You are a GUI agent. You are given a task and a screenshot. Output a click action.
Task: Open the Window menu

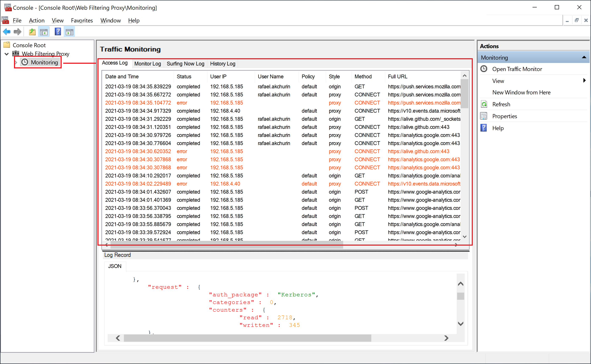[x=111, y=21]
